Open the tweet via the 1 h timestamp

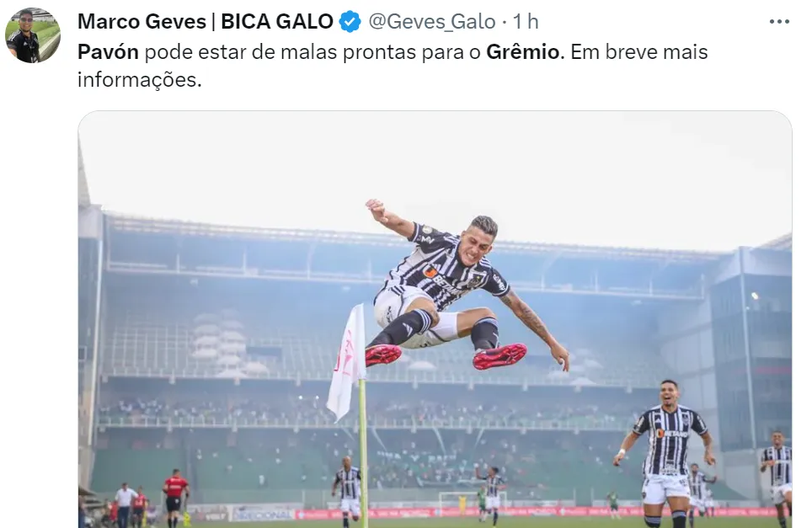pos(526,22)
